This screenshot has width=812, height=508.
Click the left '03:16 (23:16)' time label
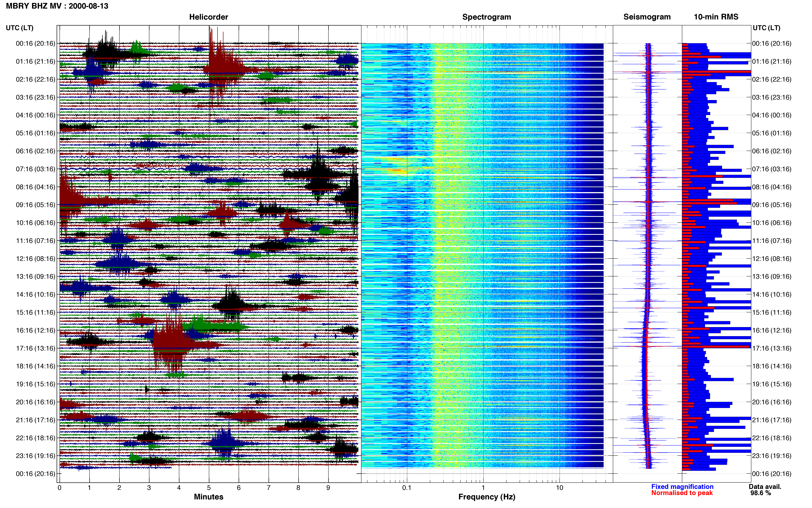pos(36,97)
